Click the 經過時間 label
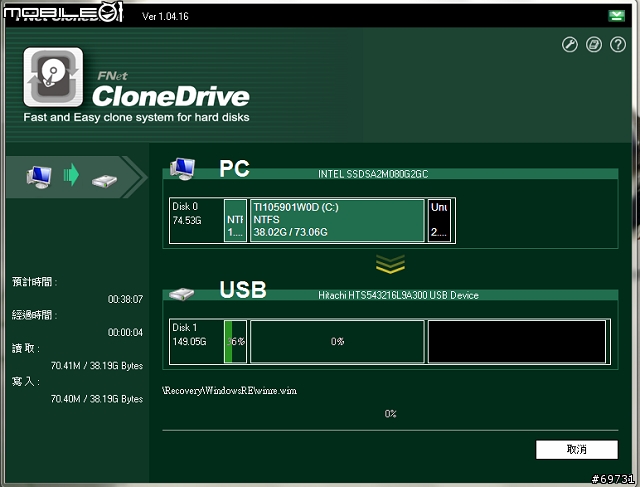Screen dimensions: 640x487 coord(34,315)
